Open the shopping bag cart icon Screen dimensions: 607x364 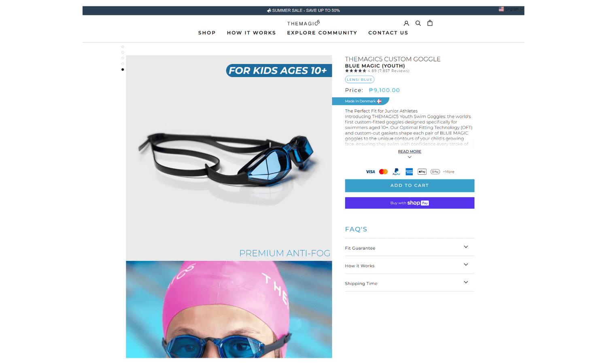pos(430,23)
